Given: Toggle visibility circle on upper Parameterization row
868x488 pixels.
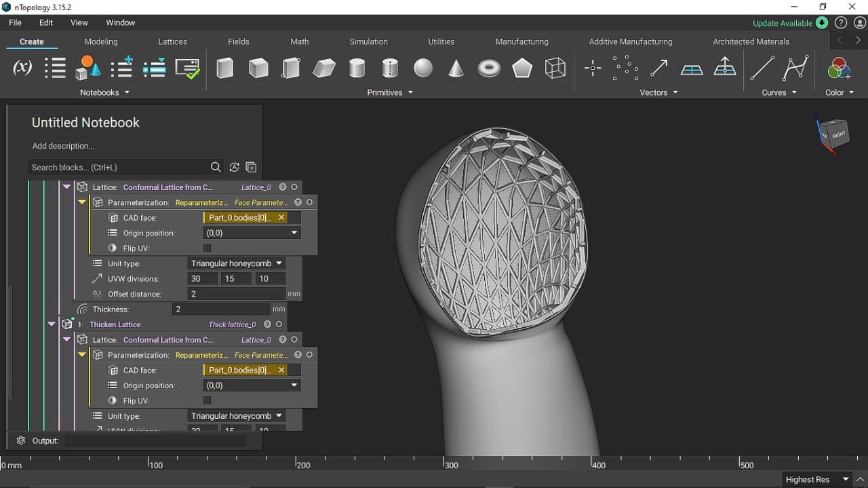Looking at the screenshot, I should [309, 202].
